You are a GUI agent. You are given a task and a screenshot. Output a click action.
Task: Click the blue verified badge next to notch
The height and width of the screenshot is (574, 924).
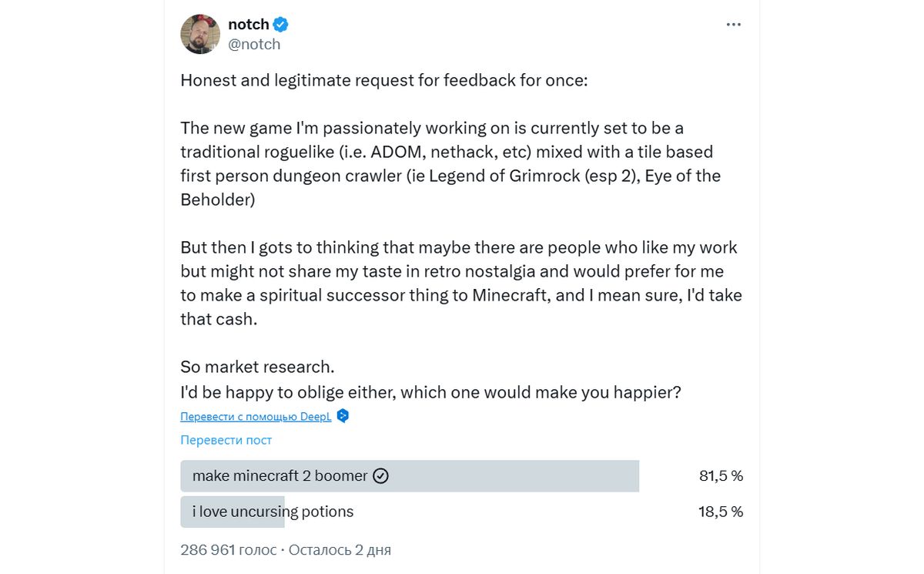281,25
